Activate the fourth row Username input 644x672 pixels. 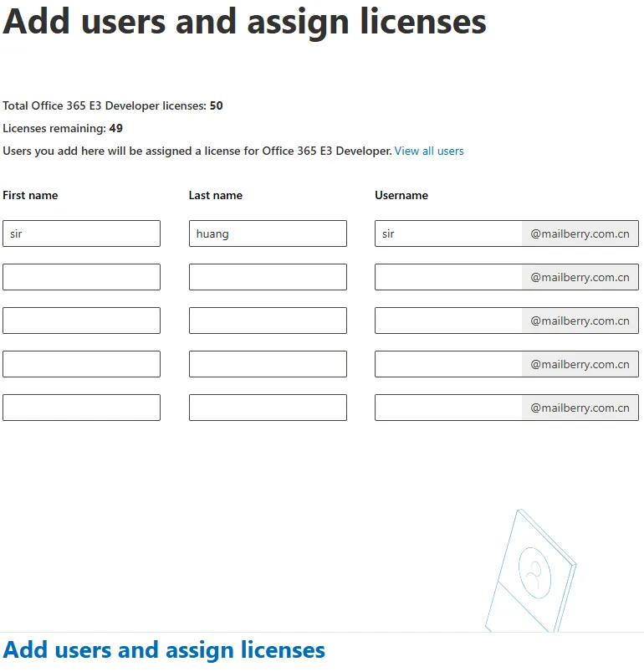[x=448, y=364]
